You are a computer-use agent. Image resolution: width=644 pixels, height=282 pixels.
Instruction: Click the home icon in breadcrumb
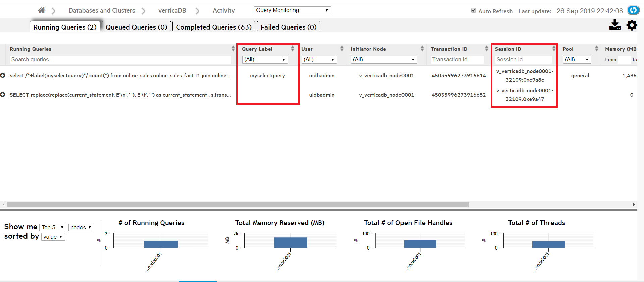(x=42, y=10)
